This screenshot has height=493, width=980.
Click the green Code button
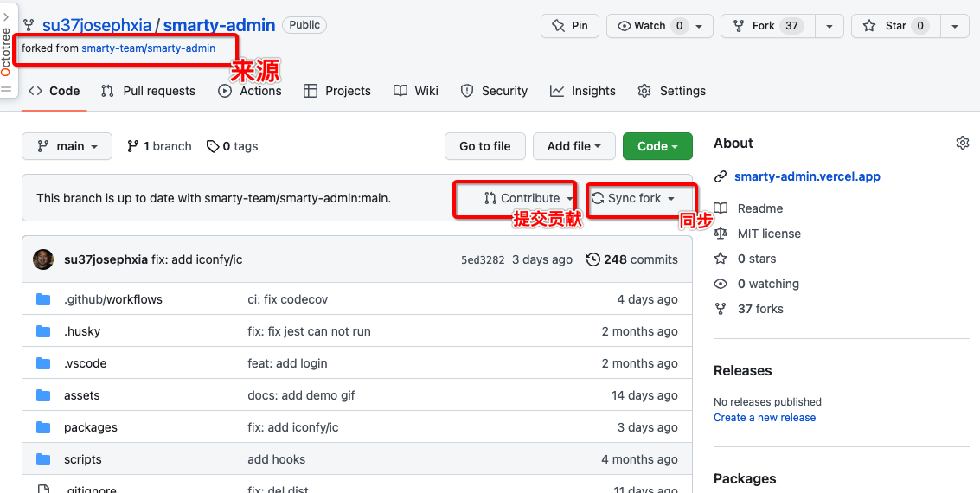657,146
